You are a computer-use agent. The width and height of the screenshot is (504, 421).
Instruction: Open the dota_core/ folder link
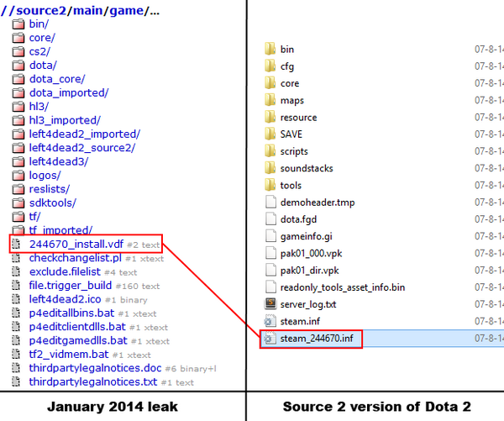pyautogui.click(x=57, y=79)
